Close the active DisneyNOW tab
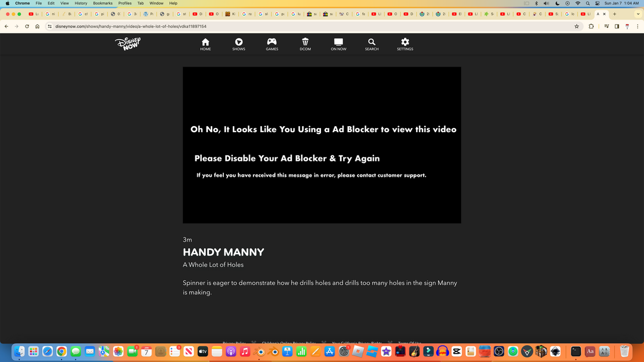The height and width of the screenshot is (362, 644). pos(604,14)
